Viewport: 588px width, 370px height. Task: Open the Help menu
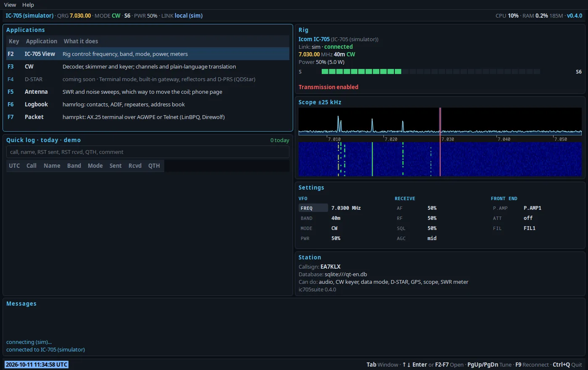click(28, 5)
